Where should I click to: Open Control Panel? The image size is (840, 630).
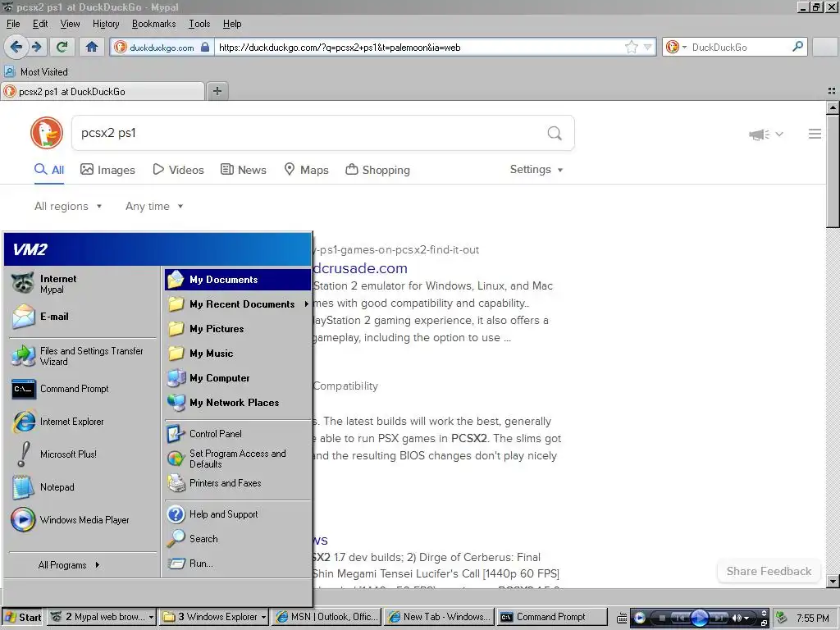[238, 433]
